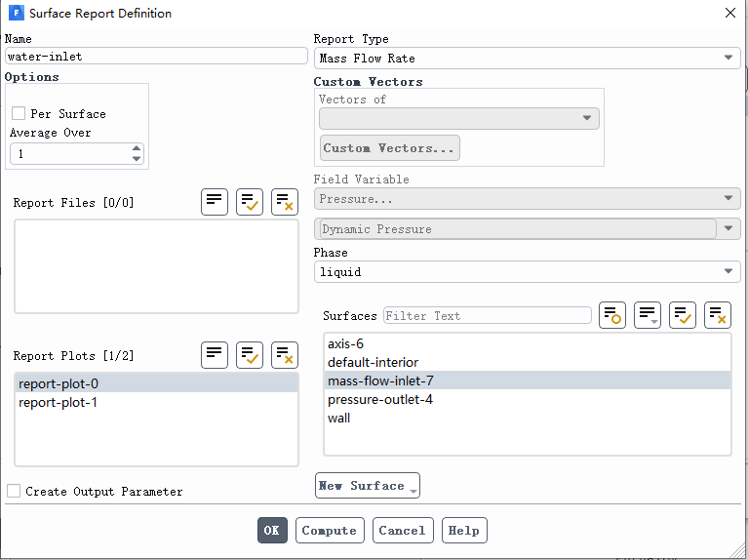Enable the Per Surface checkbox
The width and height of the screenshot is (748, 560).
pos(19,113)
